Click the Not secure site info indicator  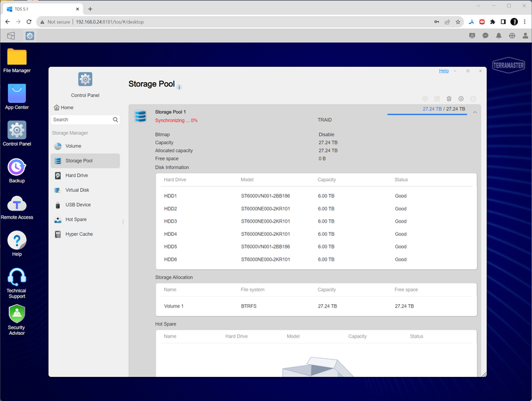(x=55, y=22)
